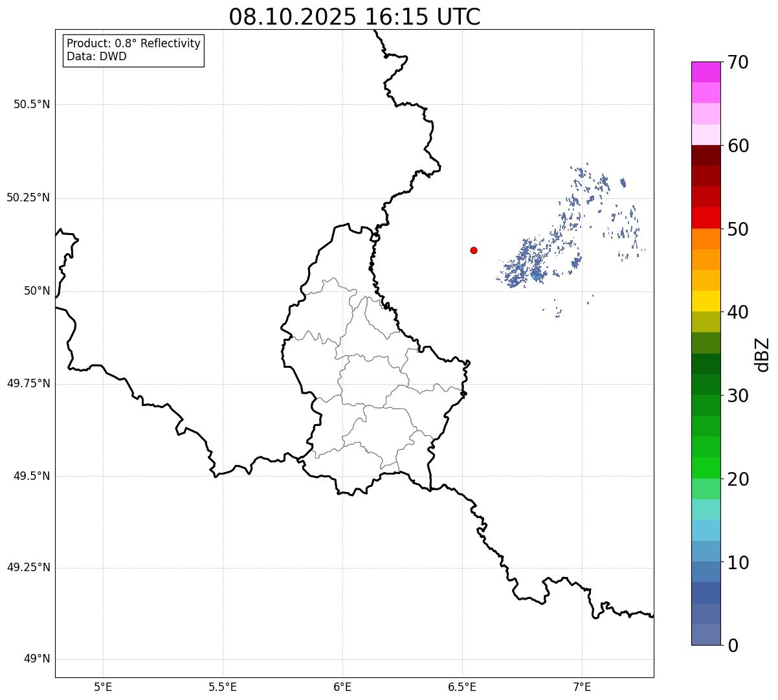
Task: Click the 30 label on the colorbar
Action: [x=739, y=396]
